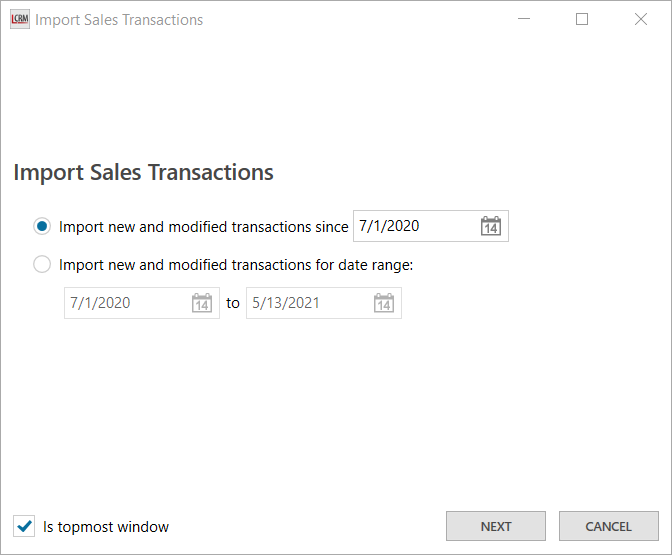Click the title bar text 'Import Sales Transactions'
Viewport: 672px width, 555px height.
coord(119,19)
